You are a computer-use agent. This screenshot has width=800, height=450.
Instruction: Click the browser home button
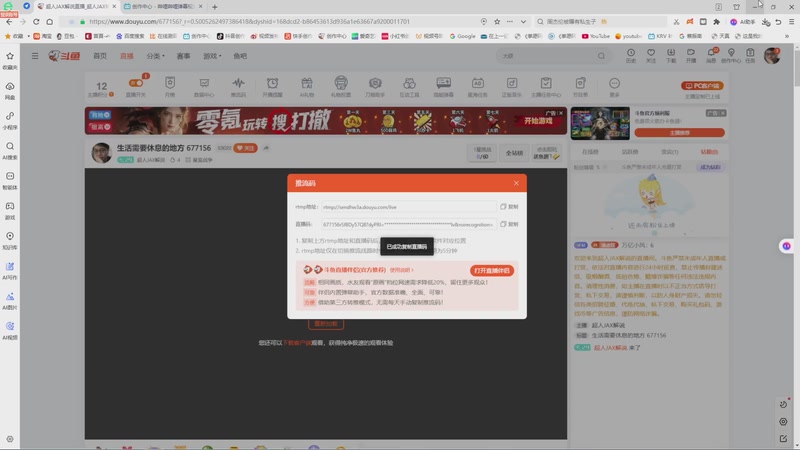pyautogui.click(x=49, y=21)
